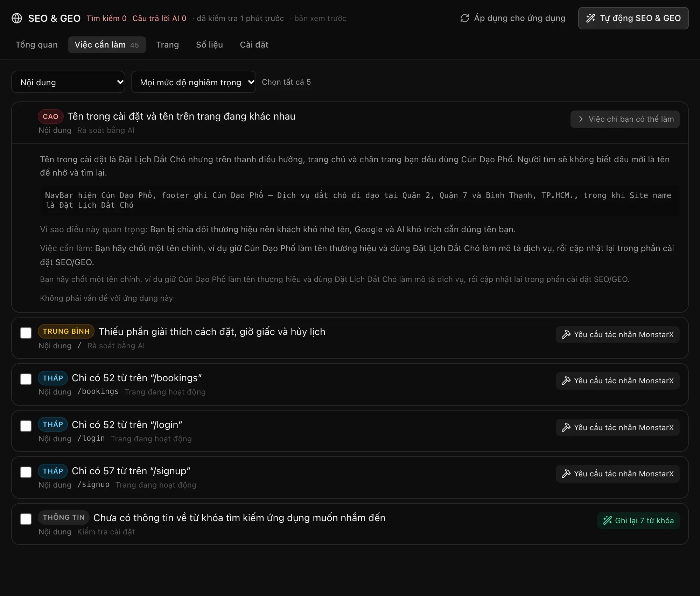Expand the Việc chỉ bạn có thể làm chevron
The height and width of the screenshot is (596, 700).
(x=581, y=119)
